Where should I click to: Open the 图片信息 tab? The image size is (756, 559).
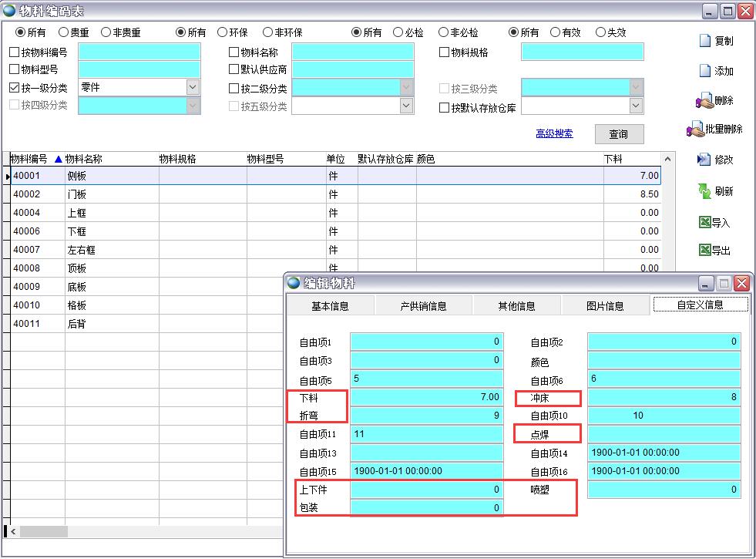pyautogui.click(x=604, y=306)
